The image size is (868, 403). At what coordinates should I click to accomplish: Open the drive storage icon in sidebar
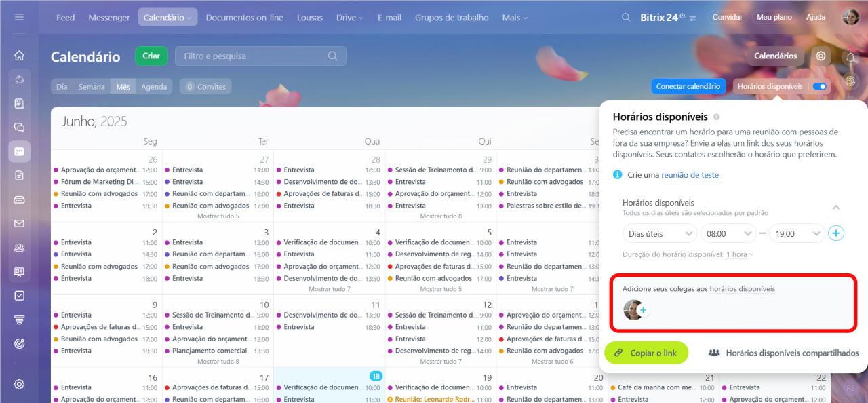[19, 199]
